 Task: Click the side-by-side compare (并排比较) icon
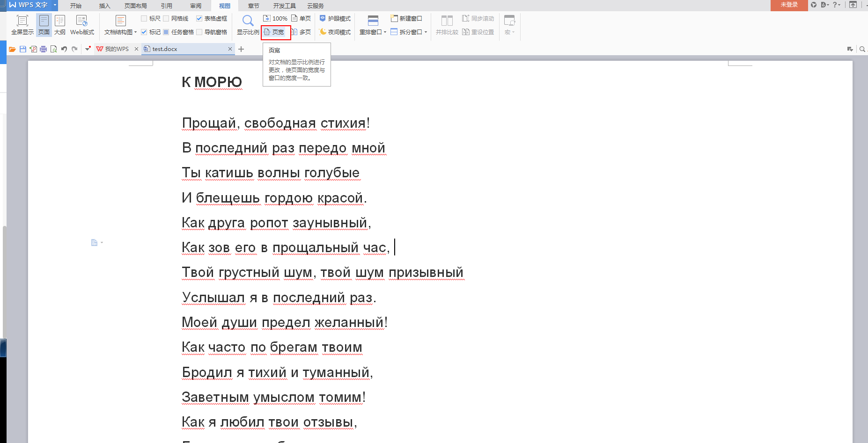click(x=447, y=25)
